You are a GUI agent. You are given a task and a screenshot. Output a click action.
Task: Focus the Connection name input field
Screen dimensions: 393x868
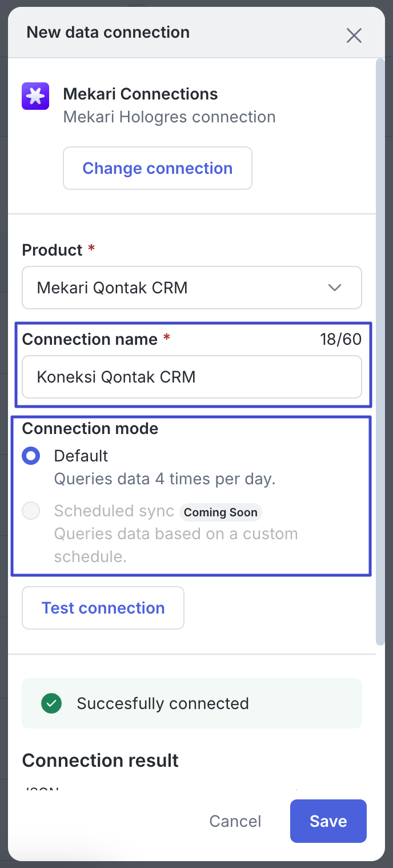[x=191, y=377]
